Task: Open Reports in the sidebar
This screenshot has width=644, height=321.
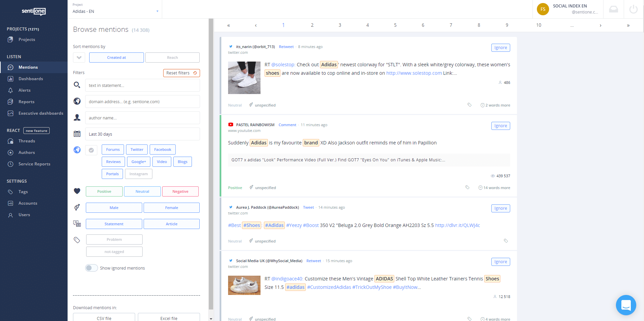Action: [x=34, y=102]
